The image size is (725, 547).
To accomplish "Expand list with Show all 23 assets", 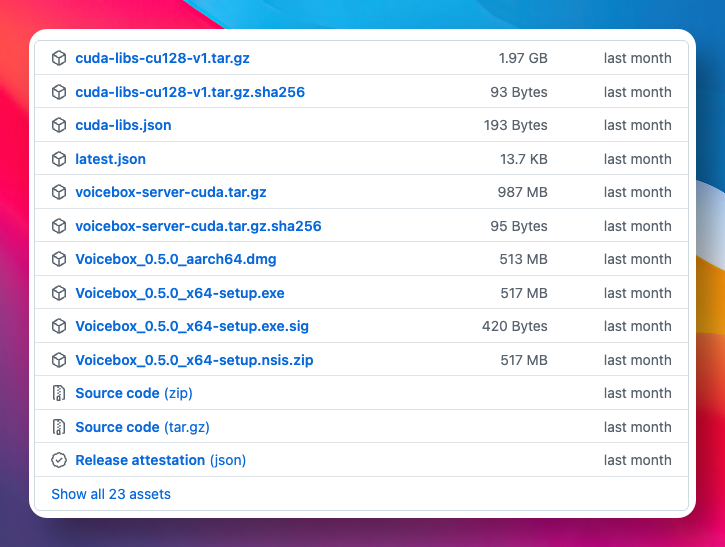I will 111,494.
